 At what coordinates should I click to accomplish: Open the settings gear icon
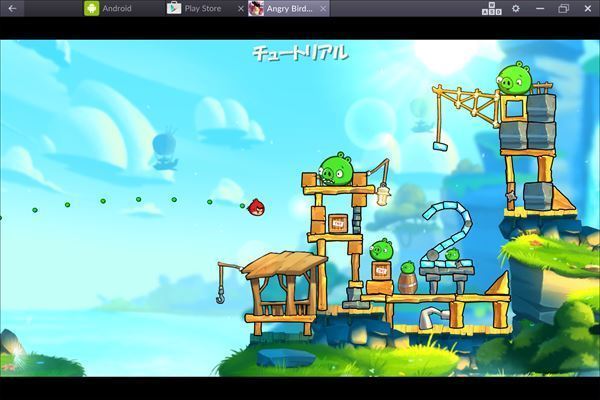pyautogui.click(x=516, y=8)
